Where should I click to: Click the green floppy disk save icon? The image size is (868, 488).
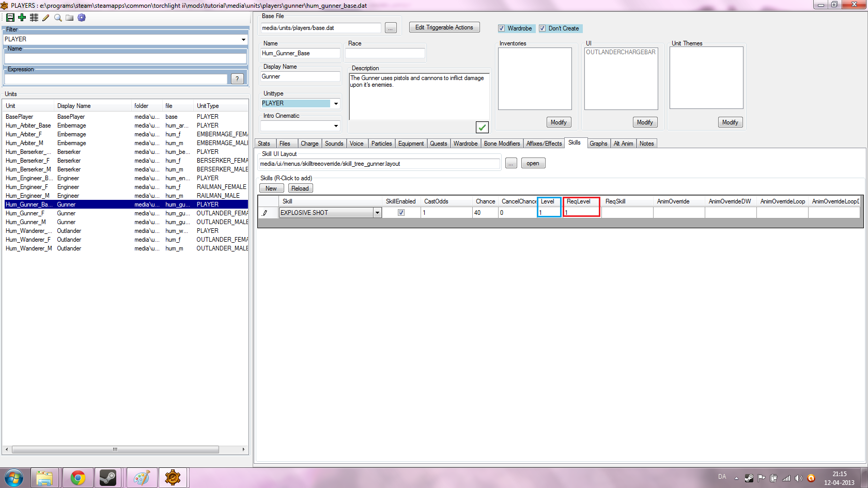(x=10, y=18)
